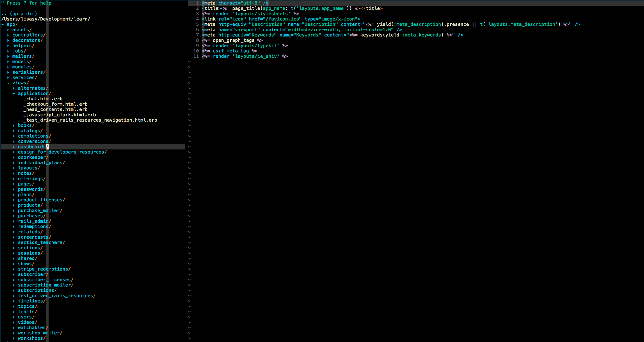
Task: Expand the controllers folder arrow
Action: (8, 35)
